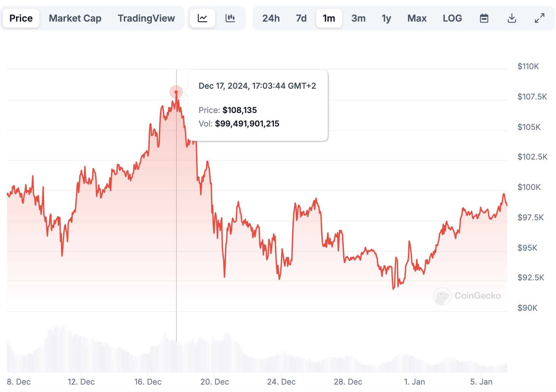Open the TradingView tab
Screen dimensions: 556x392
click(x=146, y=18)
